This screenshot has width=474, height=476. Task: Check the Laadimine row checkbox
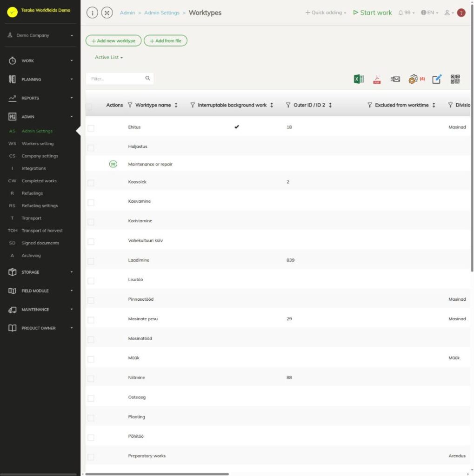point(91,261)
